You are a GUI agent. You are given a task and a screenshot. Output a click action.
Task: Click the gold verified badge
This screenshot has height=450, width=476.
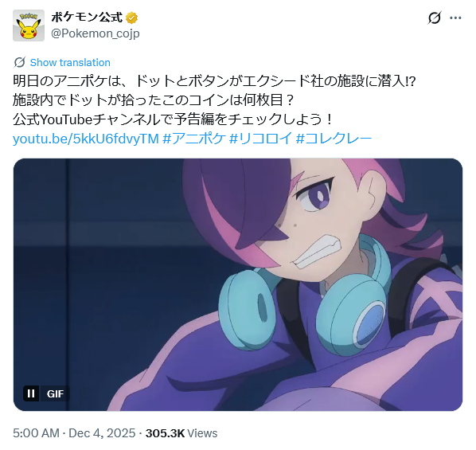tap(132, 18)
